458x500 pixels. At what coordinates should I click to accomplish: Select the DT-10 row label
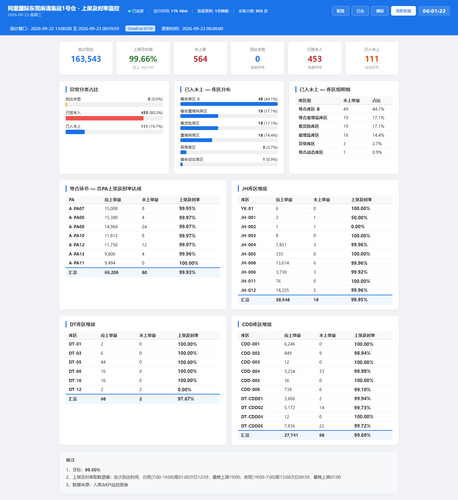coord(75,381)
